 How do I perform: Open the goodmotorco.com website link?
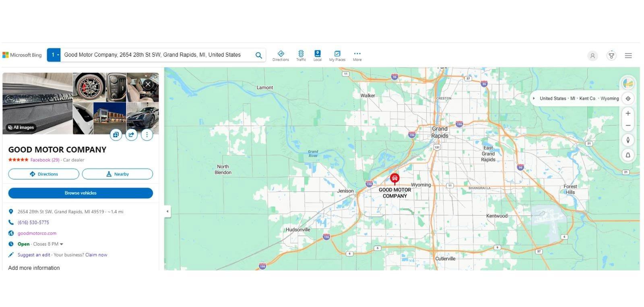point(37,233)
